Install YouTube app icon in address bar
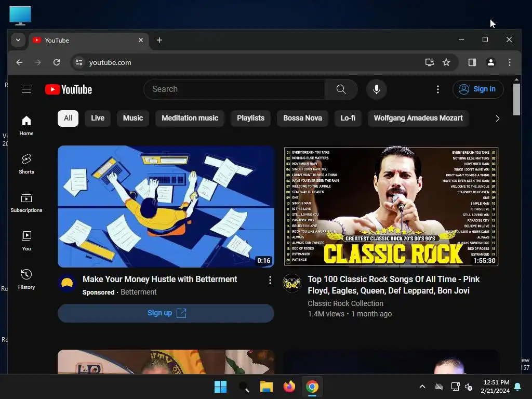The image size is (532, 399). [x=430, y=62]
